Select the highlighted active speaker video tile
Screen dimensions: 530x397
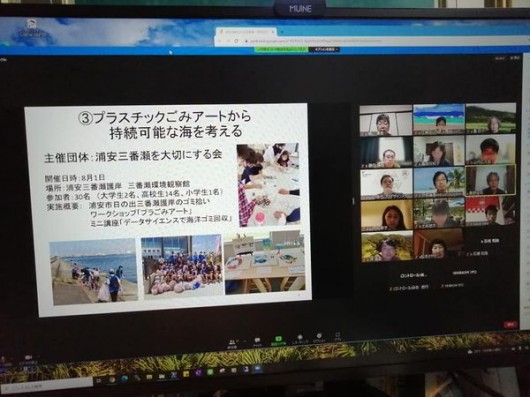(490, 180)
